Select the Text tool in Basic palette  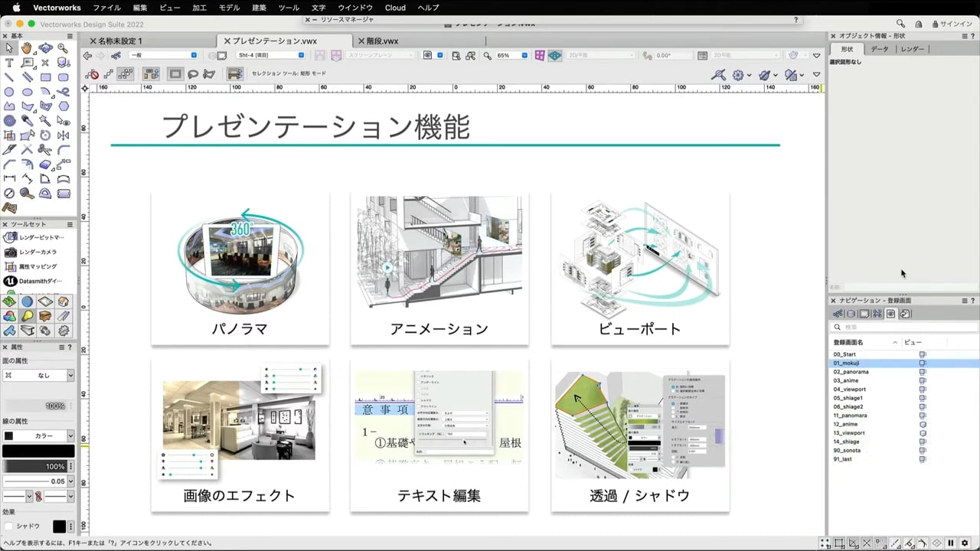(9, 63)
